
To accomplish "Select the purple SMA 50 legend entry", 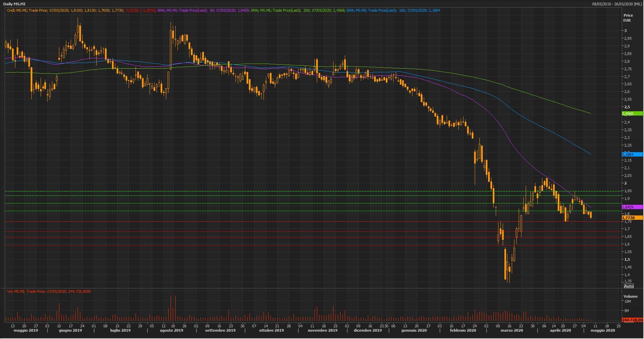I will (203, 10).
